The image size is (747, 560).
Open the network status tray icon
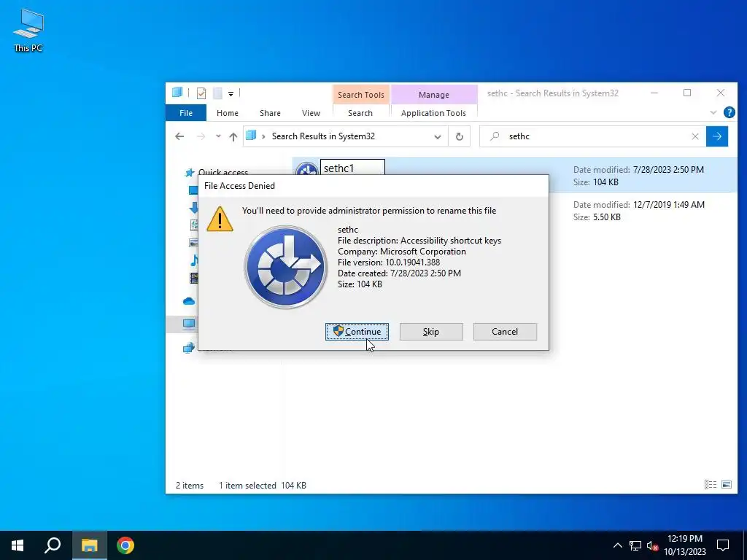[635, 545]
